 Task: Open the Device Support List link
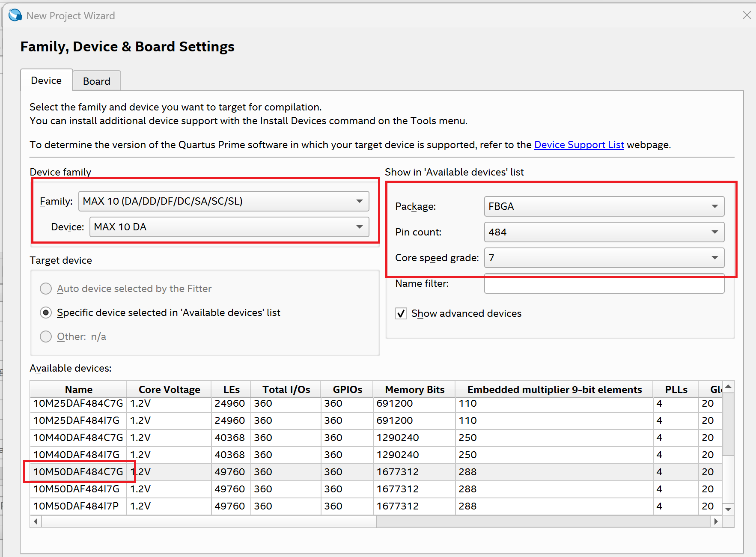(579, 145)
